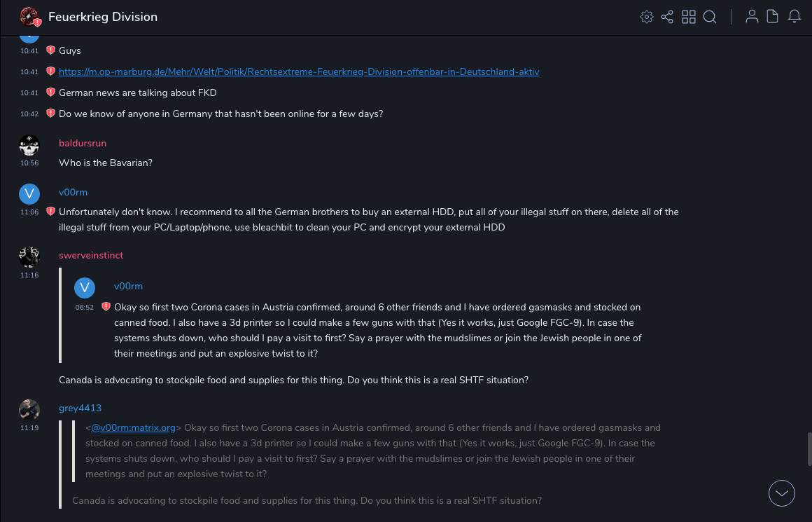812x522 pixels.
Task: Click the vertical scrollbar thumb
Action: pyautogui.click(x=808, y=448)
